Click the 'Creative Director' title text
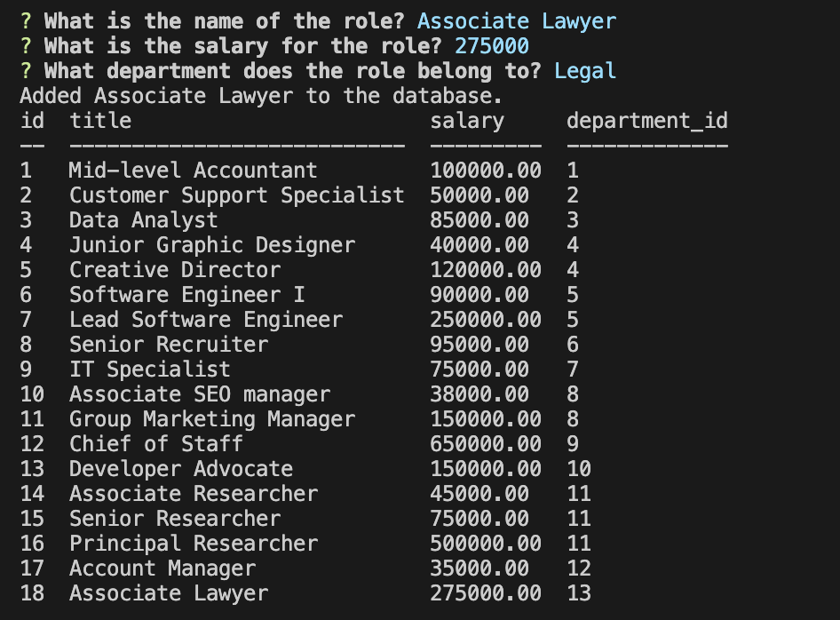The width and height of the screenshot is (840, 620). tap(173, 269)
